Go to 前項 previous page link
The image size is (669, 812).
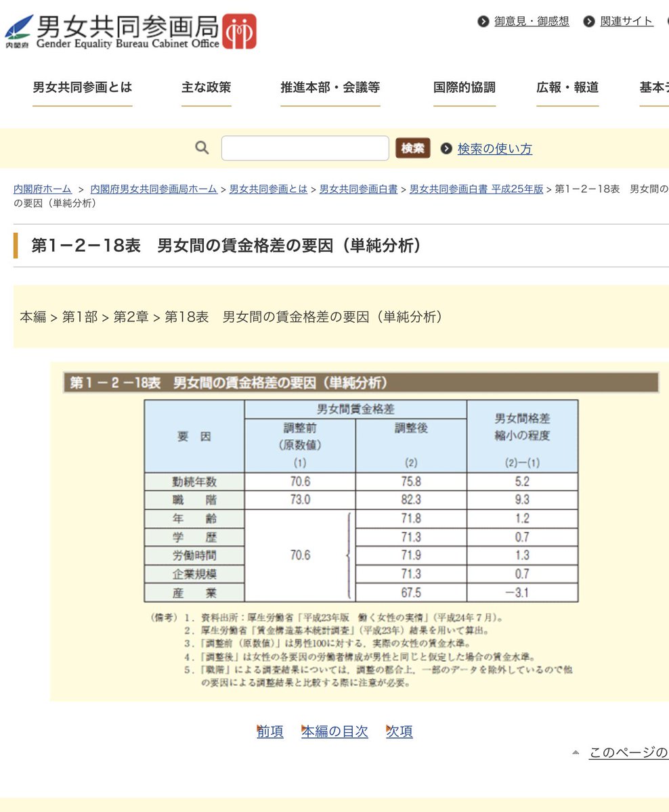pyautogui.click(x=270, y=731)
